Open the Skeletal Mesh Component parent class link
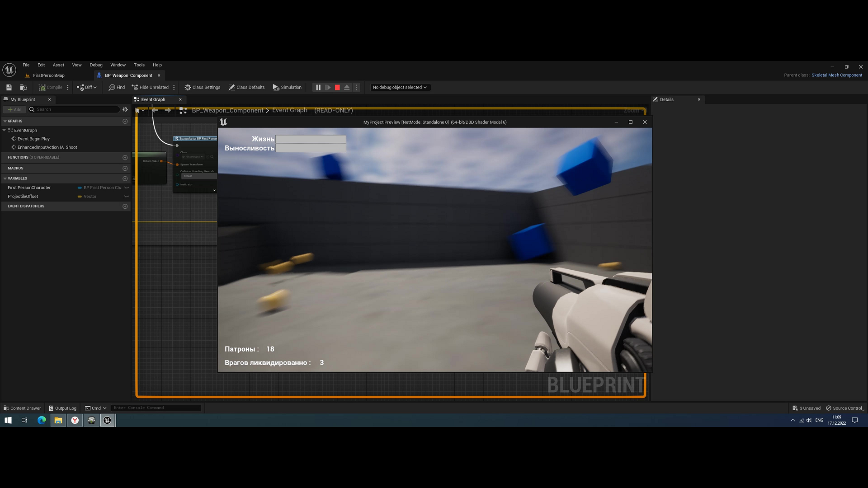The image size is (868, 488). point(837,75)
